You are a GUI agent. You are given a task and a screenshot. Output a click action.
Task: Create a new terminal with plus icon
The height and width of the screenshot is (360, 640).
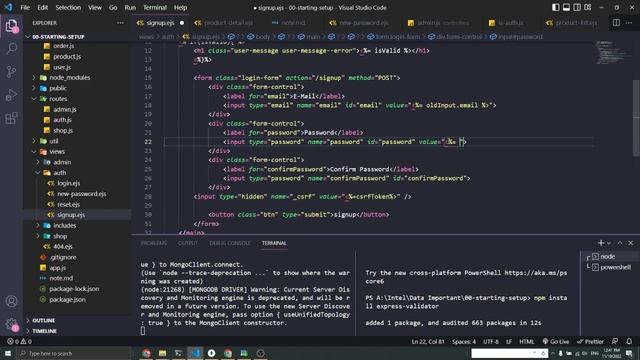tap(600, 243)
